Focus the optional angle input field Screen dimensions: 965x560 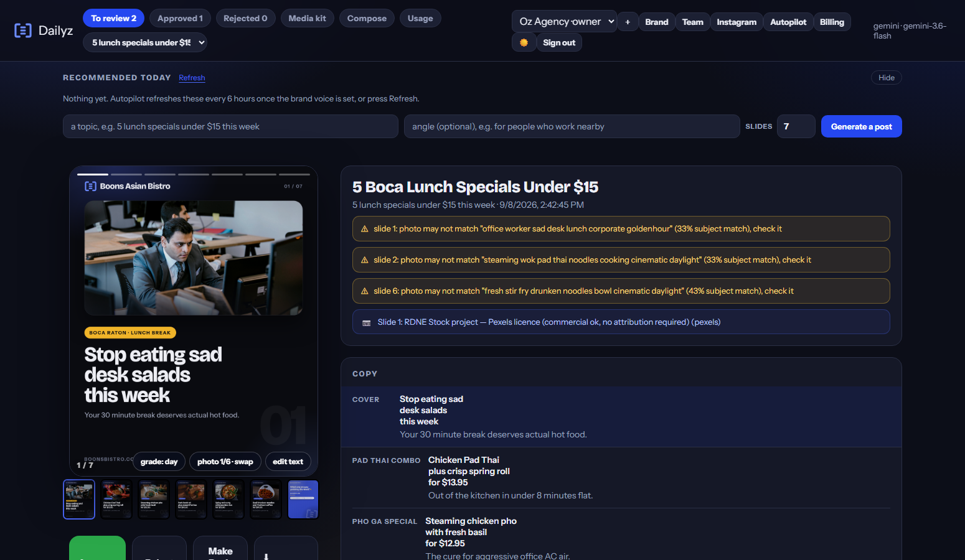point(572,126)
